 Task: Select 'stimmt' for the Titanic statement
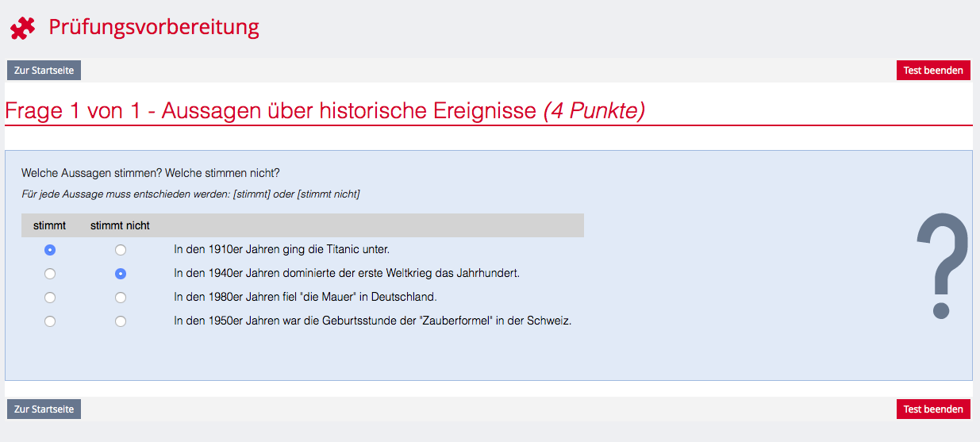[50, 250]
